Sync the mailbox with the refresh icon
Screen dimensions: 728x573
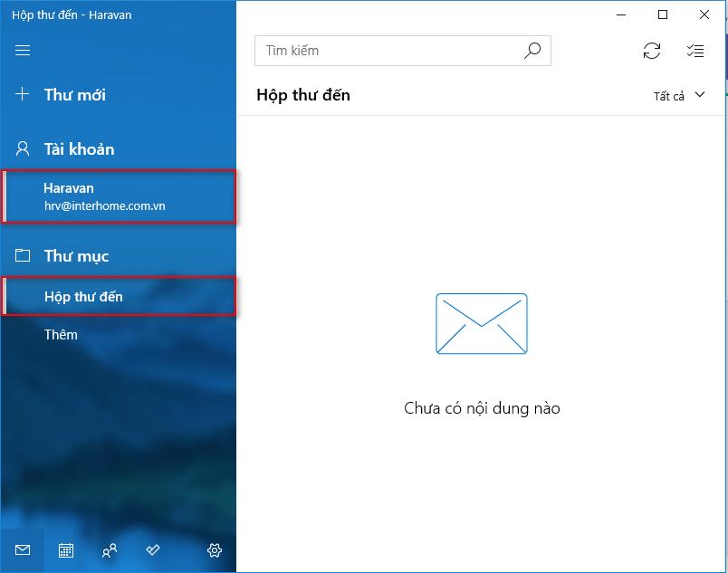[x=652, y=51]
